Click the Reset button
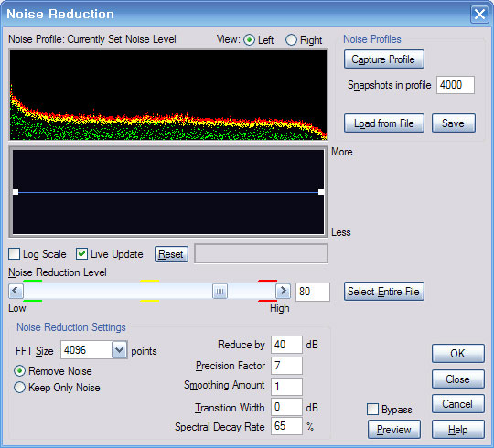This screenshot has height=448, width=494. tap(171, 254)
